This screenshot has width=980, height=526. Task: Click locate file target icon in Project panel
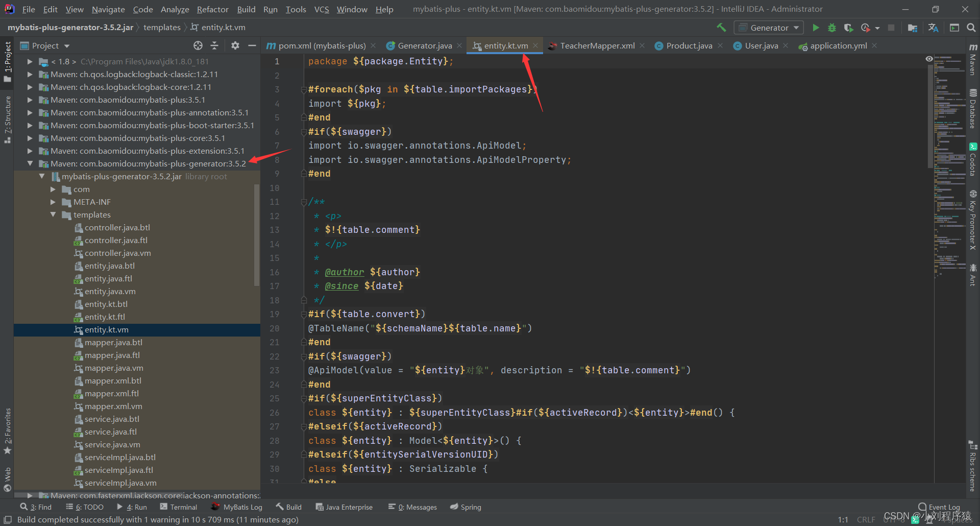(198, 45)
